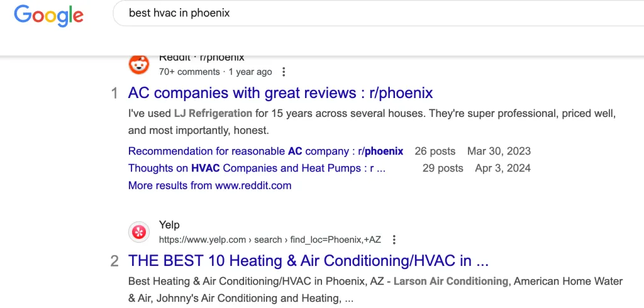Image resolution: width=644 pixels, height=308 pixels.
Task: Click the '26 posts' count
Action: (x=435, y=151)
